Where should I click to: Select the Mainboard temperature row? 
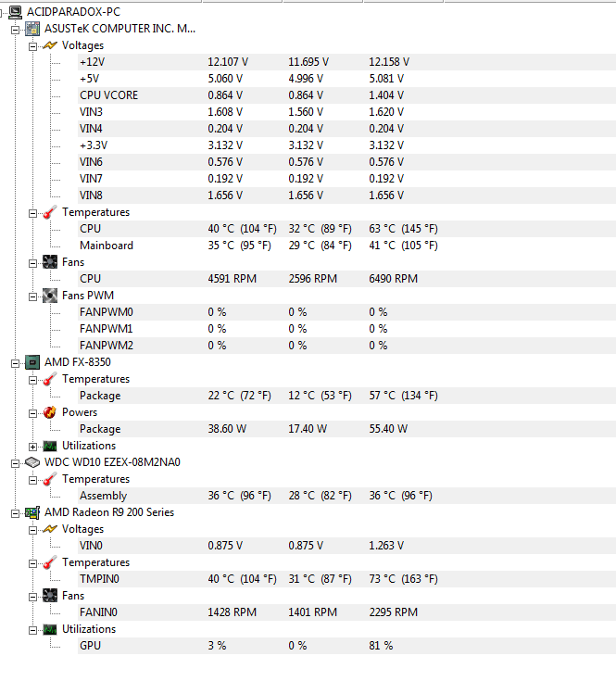click(346, 246)
